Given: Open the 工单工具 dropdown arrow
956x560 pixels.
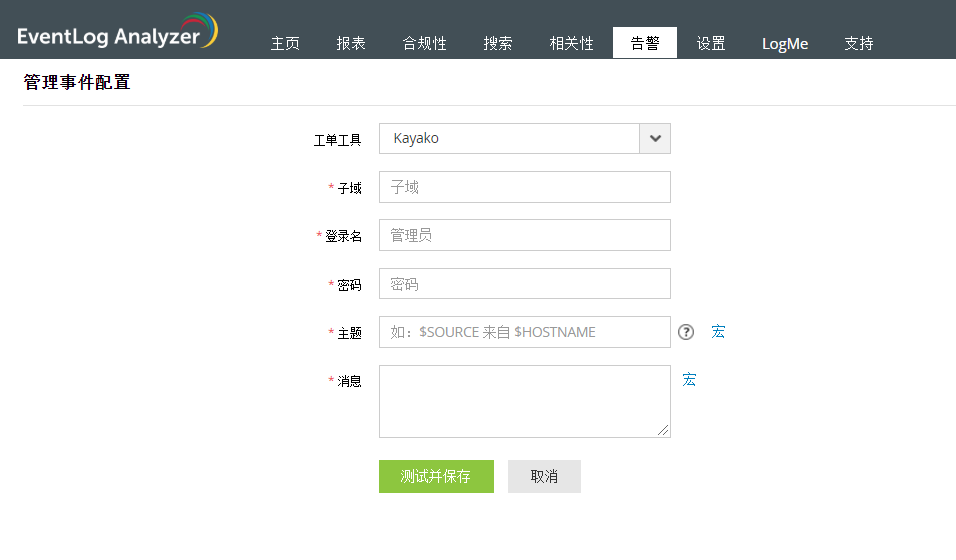Looking at the screenshot, I should tap(655, 139).
